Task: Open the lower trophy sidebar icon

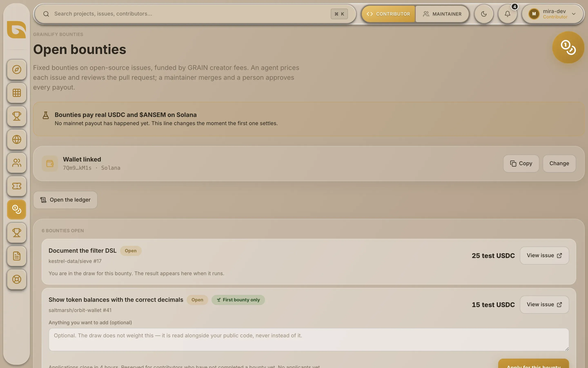Action: click(x=17, y=233)
